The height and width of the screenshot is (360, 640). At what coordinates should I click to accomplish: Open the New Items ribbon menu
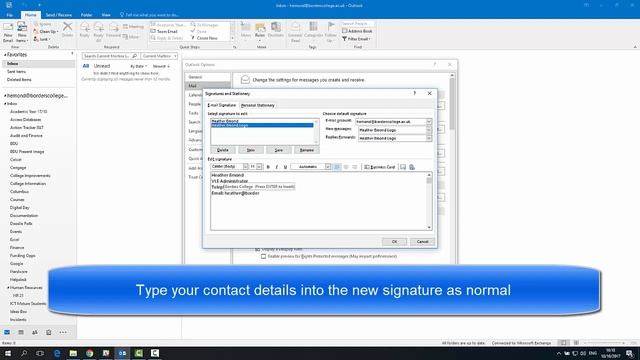(22, 33)
